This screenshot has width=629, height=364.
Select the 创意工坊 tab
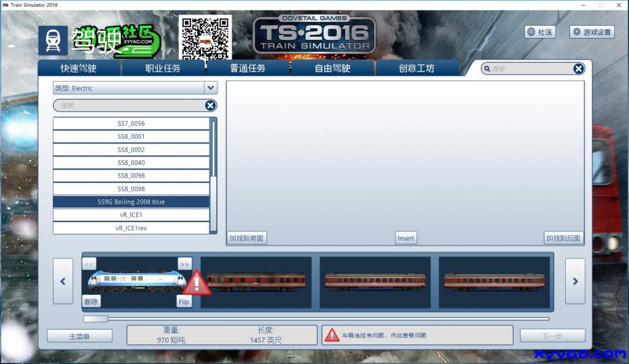coord(416,68)
